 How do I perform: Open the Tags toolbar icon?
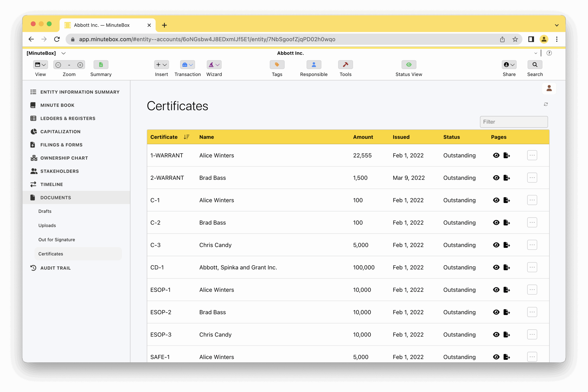[277, 65]
